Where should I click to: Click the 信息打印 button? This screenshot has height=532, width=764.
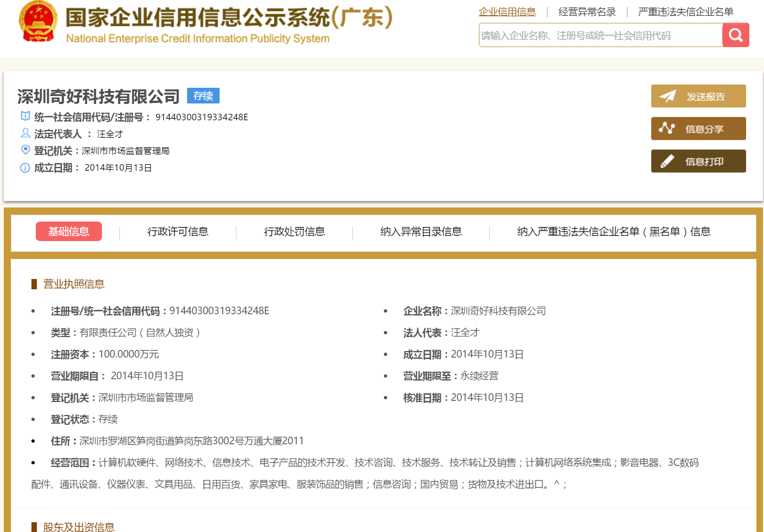[x=698, y=161]
